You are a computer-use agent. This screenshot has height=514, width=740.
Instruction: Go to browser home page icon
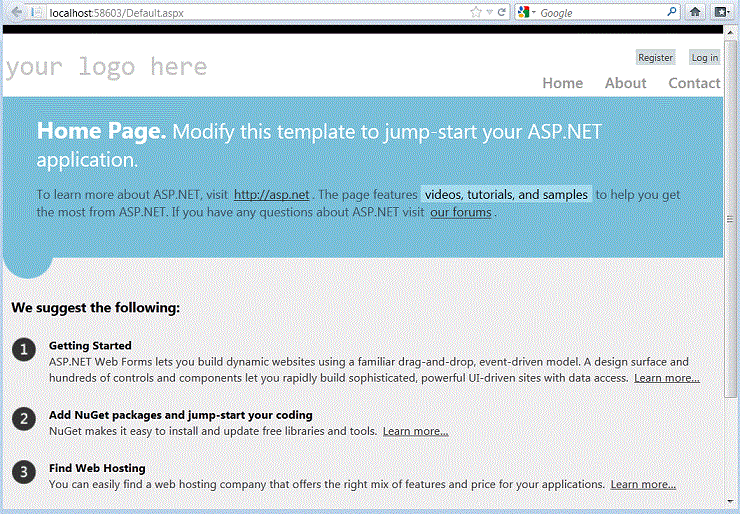[695, 12]
